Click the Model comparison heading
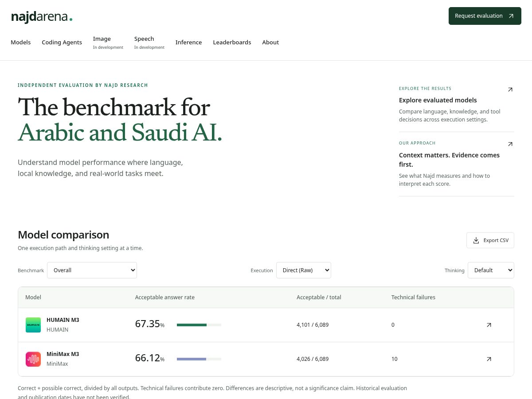Image resolution: width=532 pixels, height=399 pixels. tap(63, 235)
